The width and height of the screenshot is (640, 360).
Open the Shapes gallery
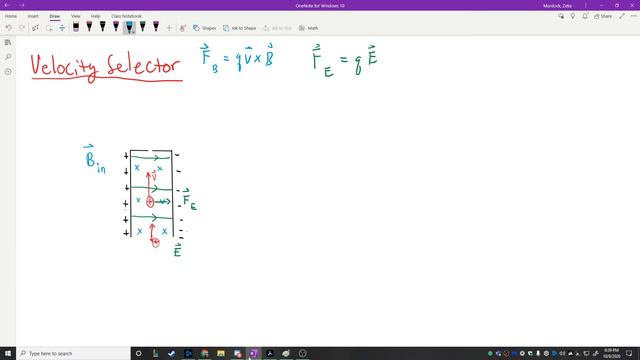click(x=204, y=28)
